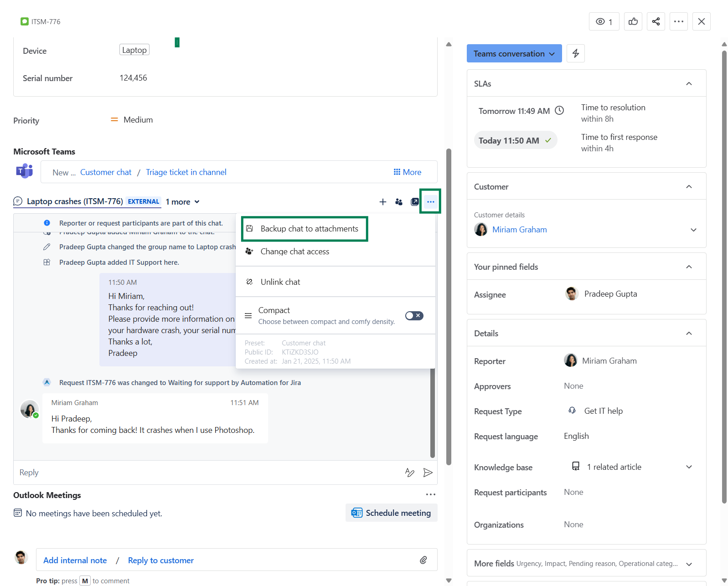Expand the More fields section
The width and height of the screenshot is (728, 586).
688,564
